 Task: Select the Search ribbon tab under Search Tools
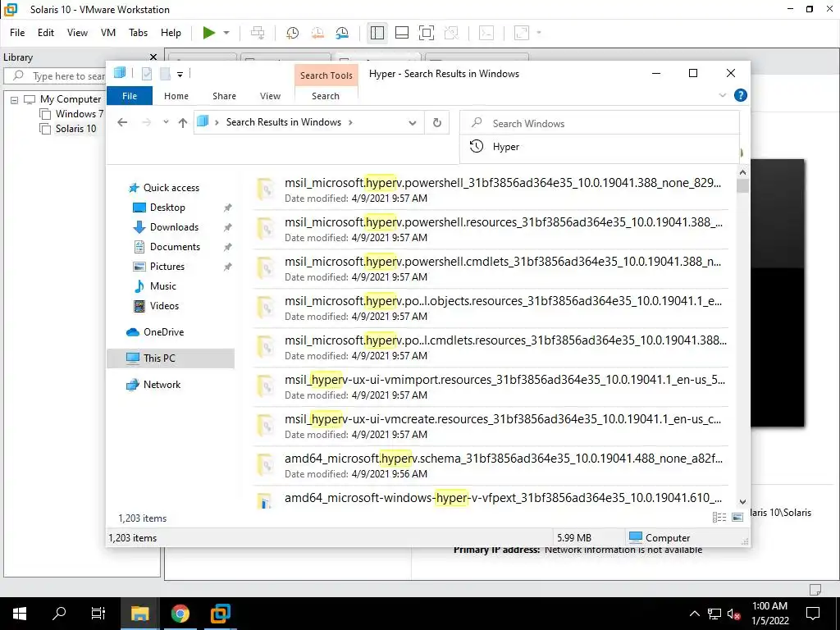[x=326, y=96]
